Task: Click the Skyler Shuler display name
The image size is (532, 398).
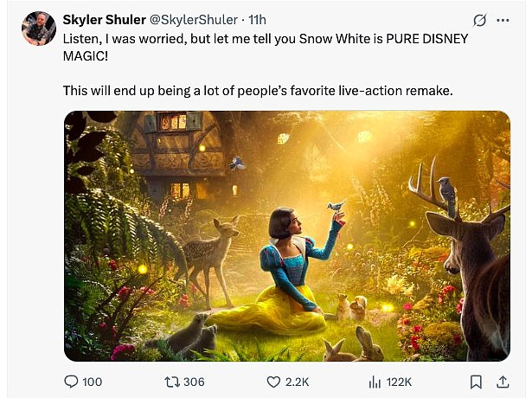Action: click(106, 19)
